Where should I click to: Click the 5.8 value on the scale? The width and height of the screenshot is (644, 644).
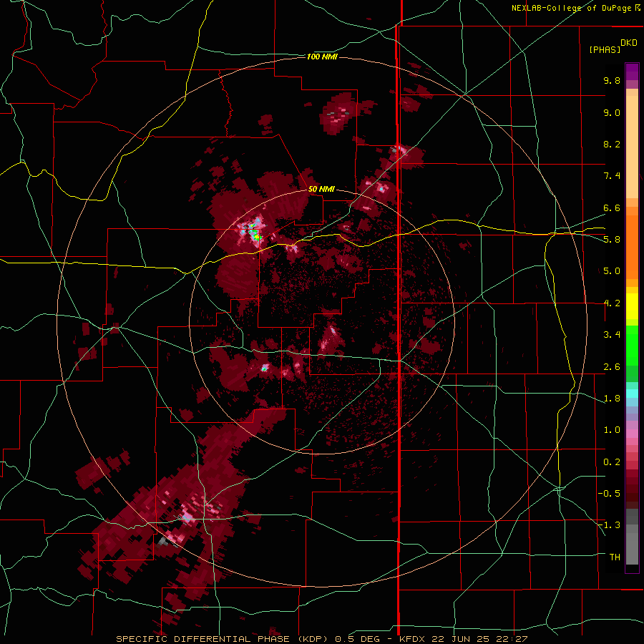pyautogui.click(x=612, y=239)
